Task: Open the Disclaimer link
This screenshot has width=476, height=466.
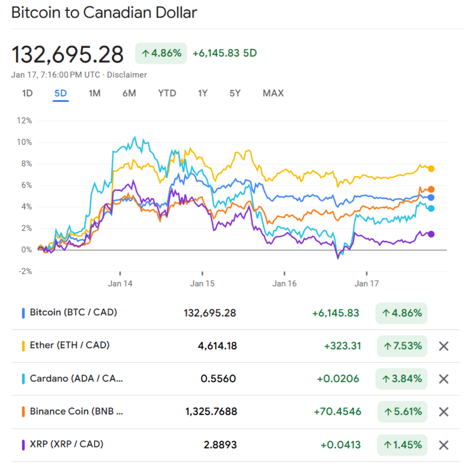Action: tap(127, 75)
